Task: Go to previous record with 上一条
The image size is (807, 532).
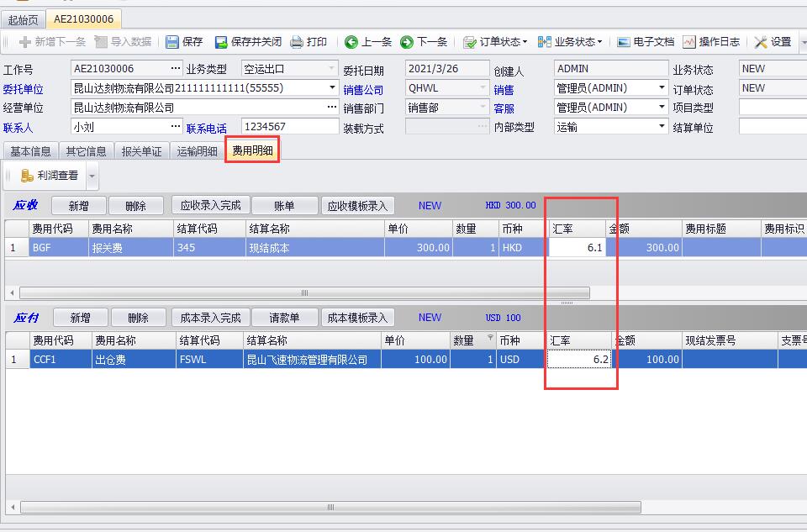Action: click(x=351, y=42)
